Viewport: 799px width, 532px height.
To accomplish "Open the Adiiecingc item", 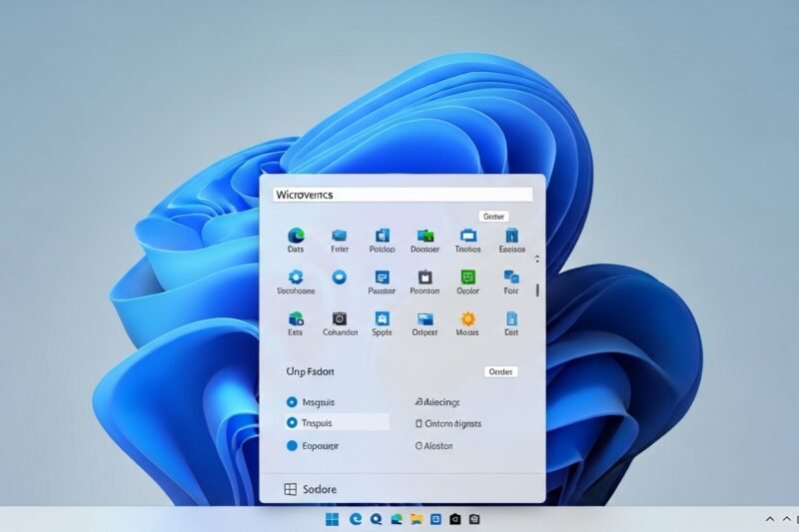I will (x=437, y=402).
